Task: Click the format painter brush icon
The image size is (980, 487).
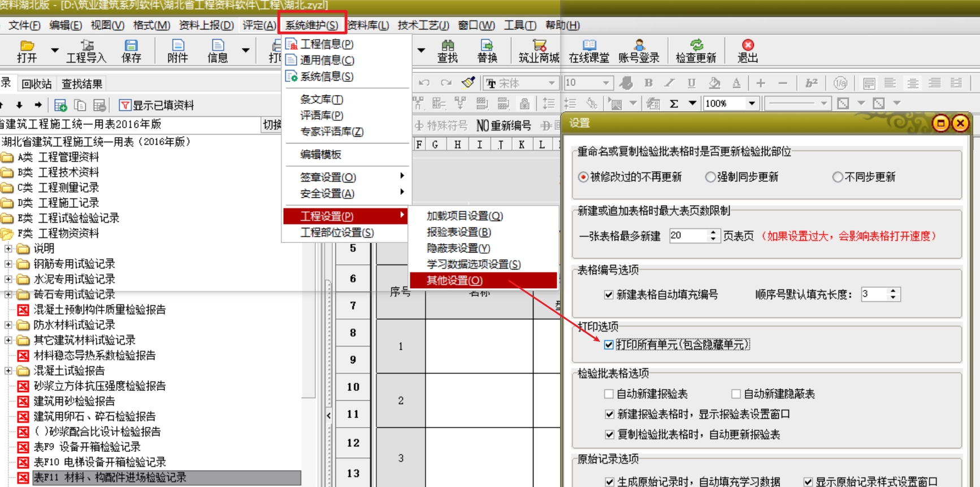Action: (x=468, y=83)
